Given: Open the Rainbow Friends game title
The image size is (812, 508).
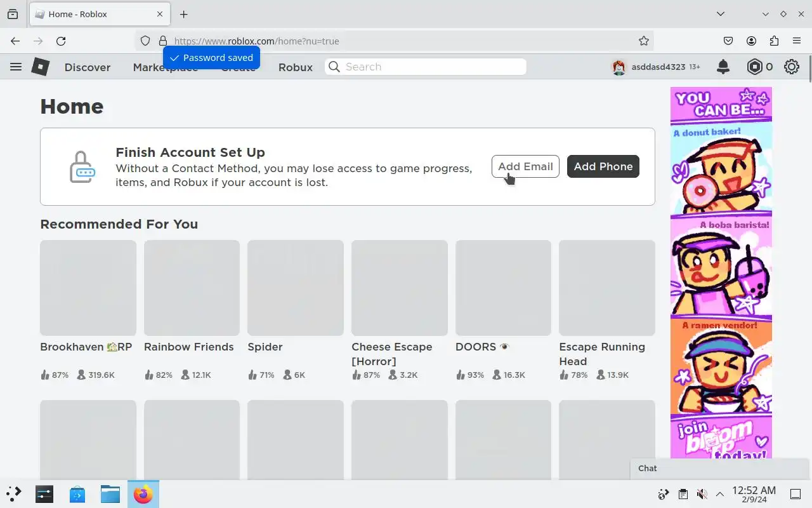Looking at the screenshot, I should click(x=189, y=347).
